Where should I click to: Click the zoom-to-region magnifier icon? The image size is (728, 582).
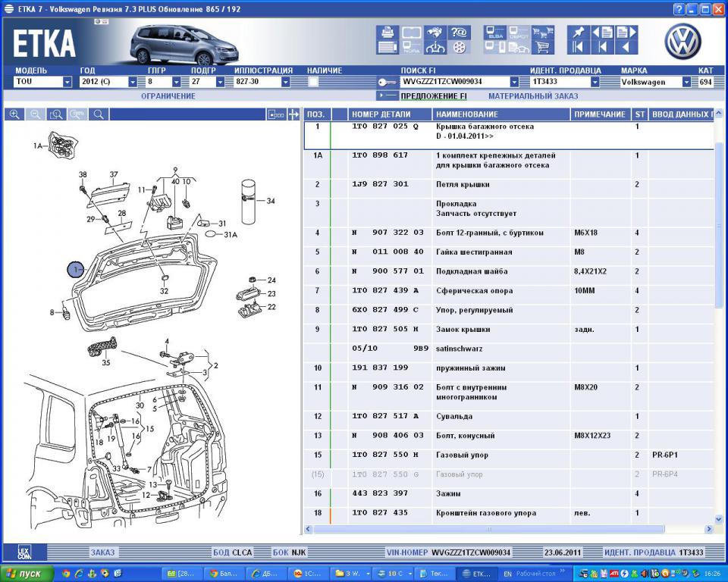tap(56, 114)
